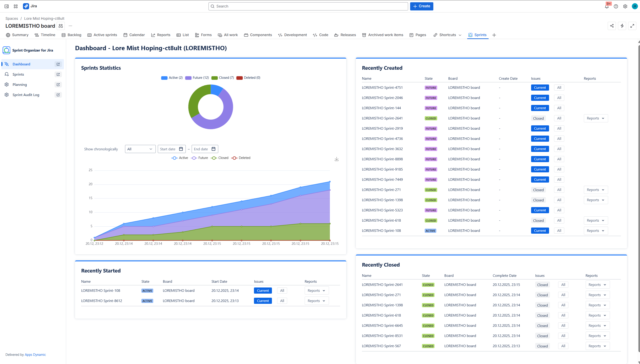Open the team members icon beside board title
Image resolution: width=640 pixels, height=364 pixels.
(x=61, y=26)
